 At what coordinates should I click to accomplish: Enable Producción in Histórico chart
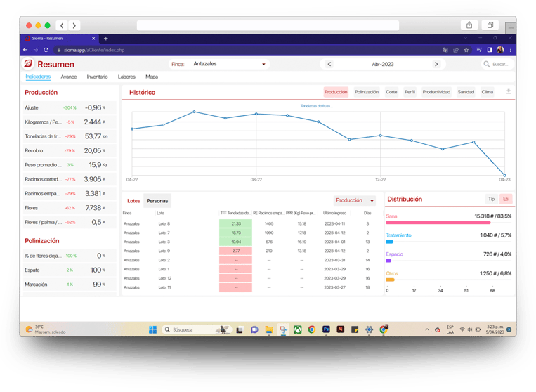[x=336, y=92]
